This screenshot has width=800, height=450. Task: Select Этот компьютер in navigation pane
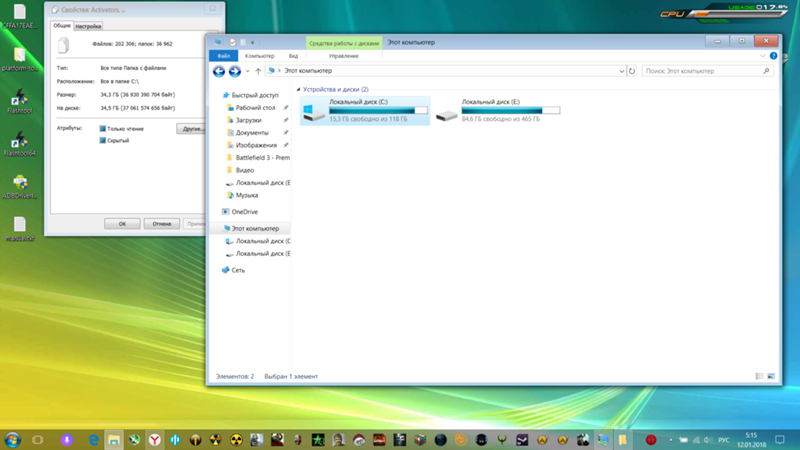tap(251, 229)
